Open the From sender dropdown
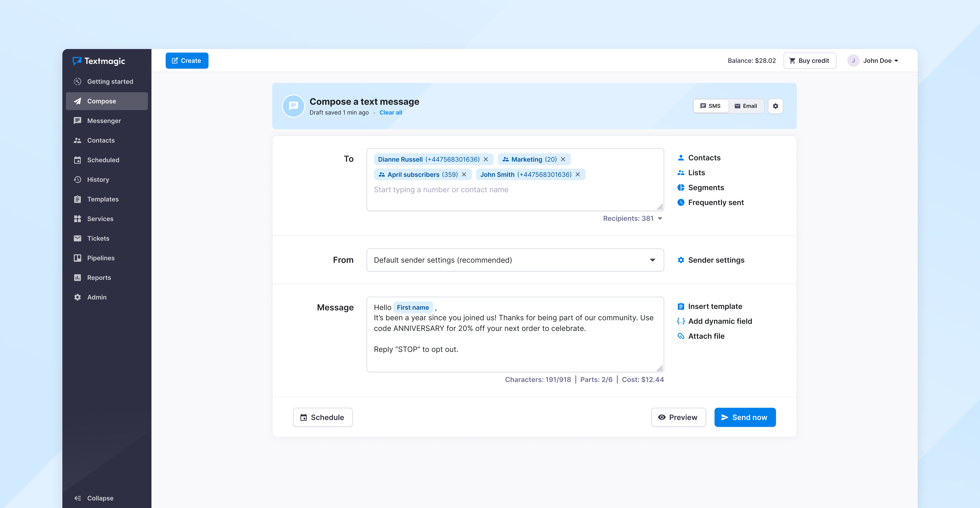This screenshot has width=980, height=508. pos(515,260)
